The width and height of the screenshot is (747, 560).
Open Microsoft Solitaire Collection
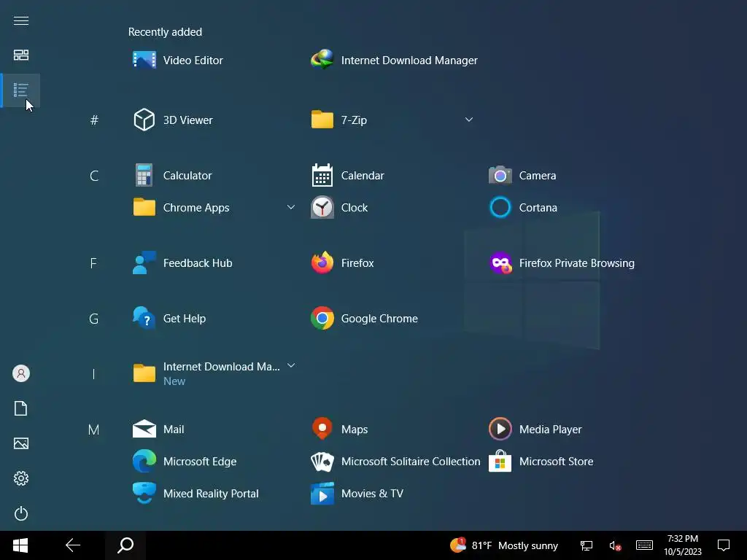395,462
